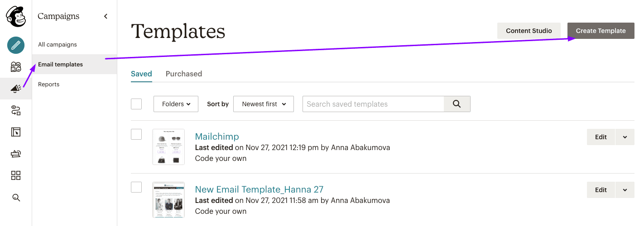Screen dimensions: 644x226
Task: Click the sidebar Search magnifier icon
Action: coord(16,197)
